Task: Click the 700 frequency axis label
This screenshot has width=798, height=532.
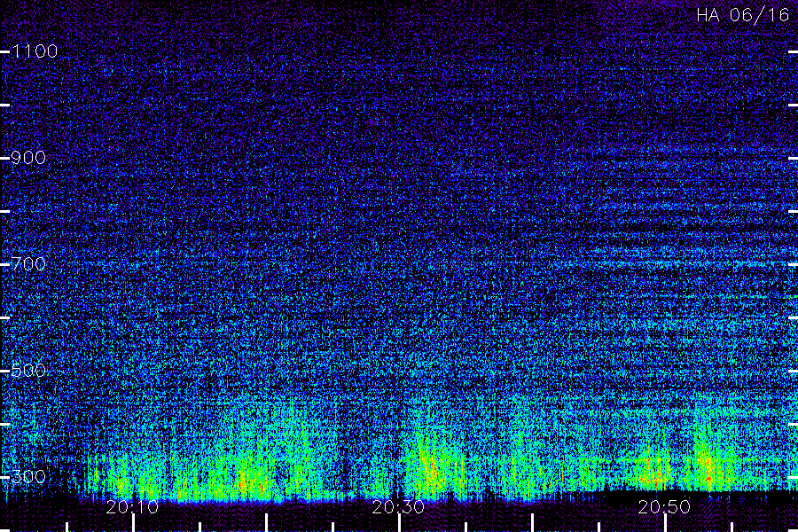Action: tap(28, 264)
